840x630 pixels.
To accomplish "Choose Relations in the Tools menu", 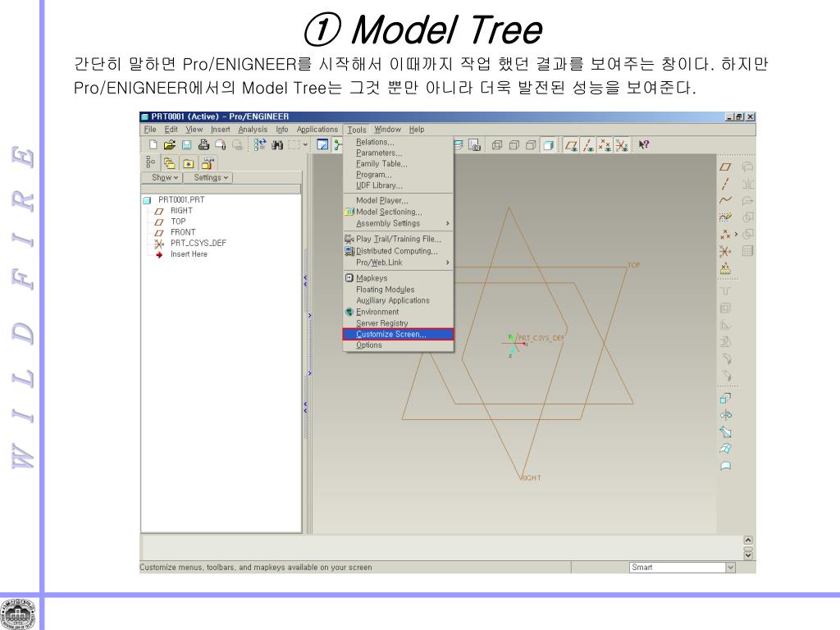I will tap(398, 142).
